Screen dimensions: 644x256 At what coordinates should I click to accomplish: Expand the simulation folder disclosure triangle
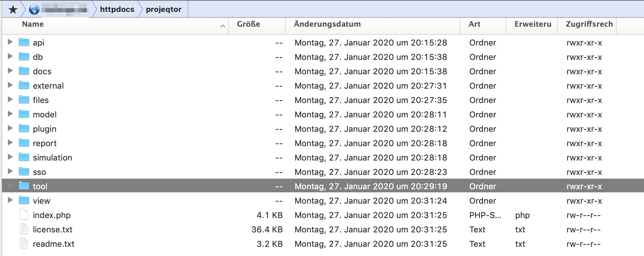pos(10,157)
